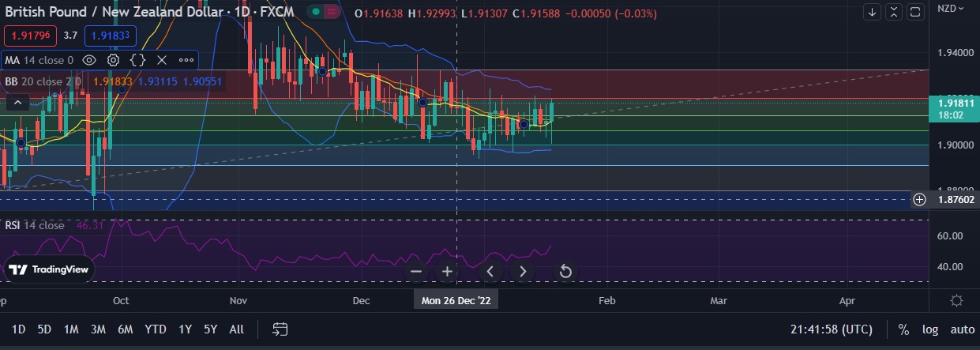Select the 3M time range
The width and height of the screenshot is (980, 350).
98,329
